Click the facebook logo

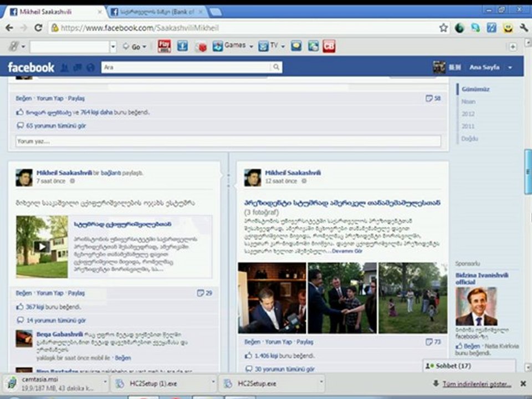(x=31, y=67)
